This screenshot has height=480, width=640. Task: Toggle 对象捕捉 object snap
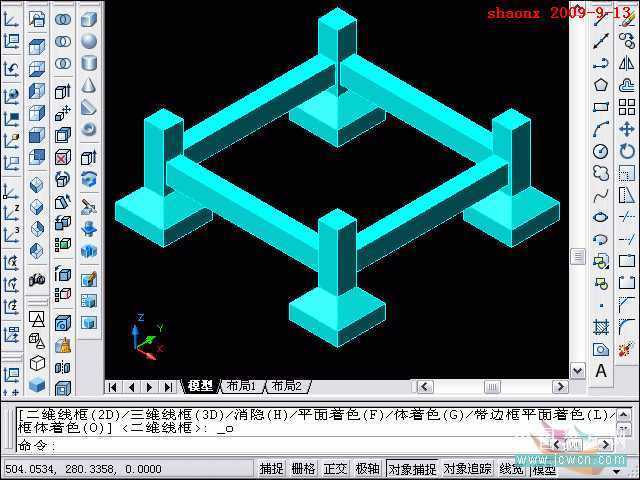[412, 469]
